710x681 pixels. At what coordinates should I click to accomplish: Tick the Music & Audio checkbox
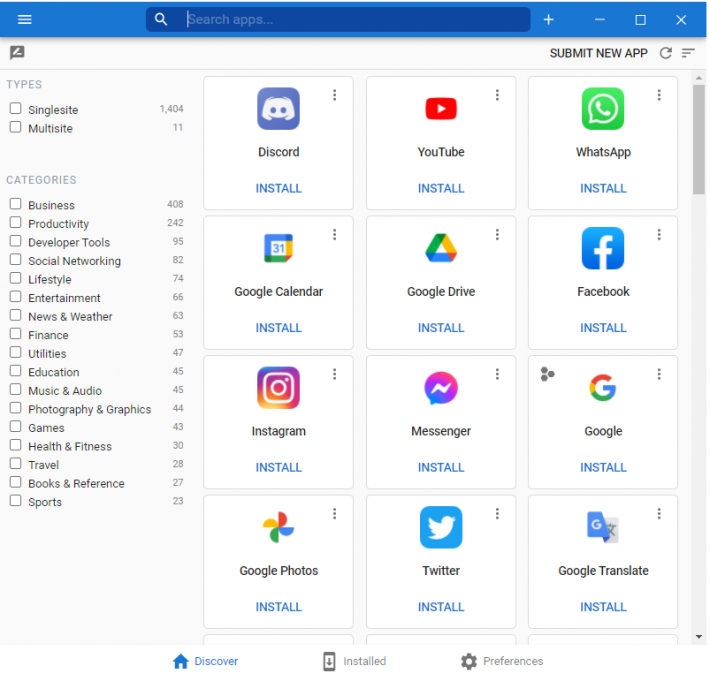click(x=15, y=389)
